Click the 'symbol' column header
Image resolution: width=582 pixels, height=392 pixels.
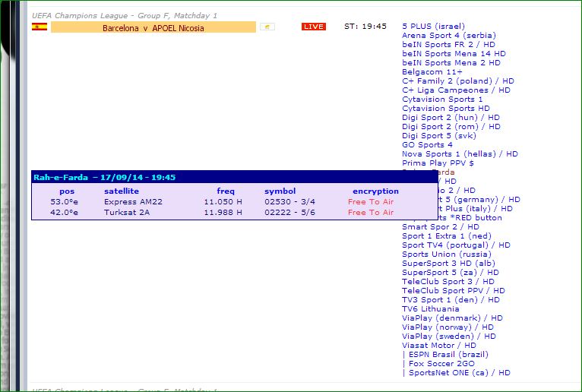[x=280, y=191]
